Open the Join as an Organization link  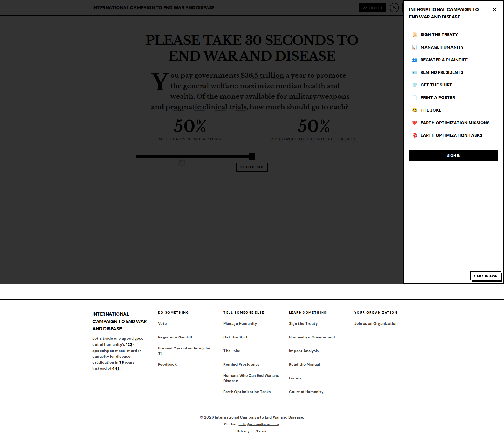pos(376,323)
